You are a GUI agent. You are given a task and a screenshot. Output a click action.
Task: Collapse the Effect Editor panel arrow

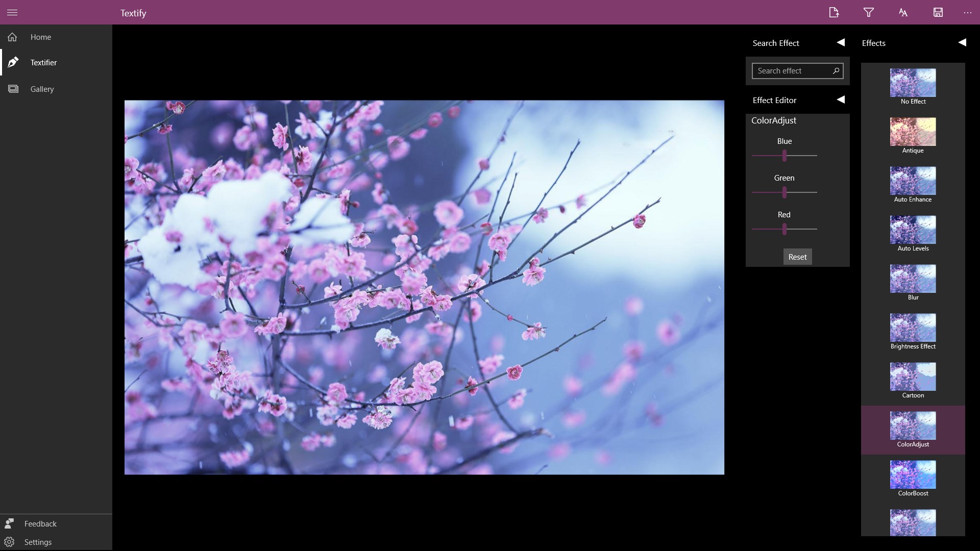click(x=841, y=99)
